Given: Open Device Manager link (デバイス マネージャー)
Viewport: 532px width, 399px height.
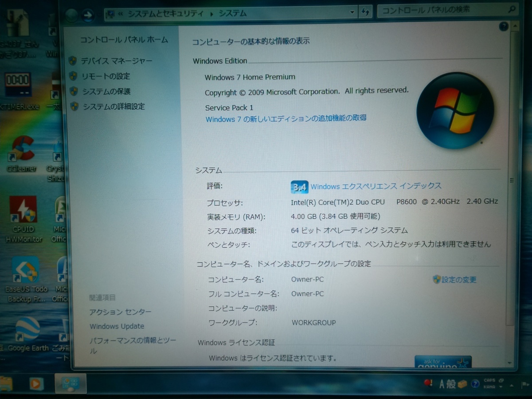Looking at the screenshot, I should pyautogui.click(x=117, y=61).
